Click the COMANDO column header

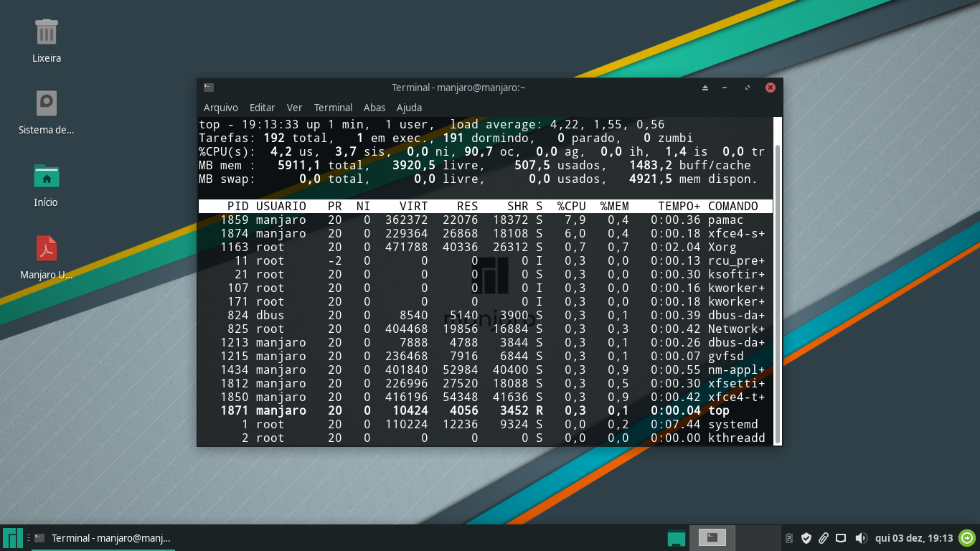733,207
